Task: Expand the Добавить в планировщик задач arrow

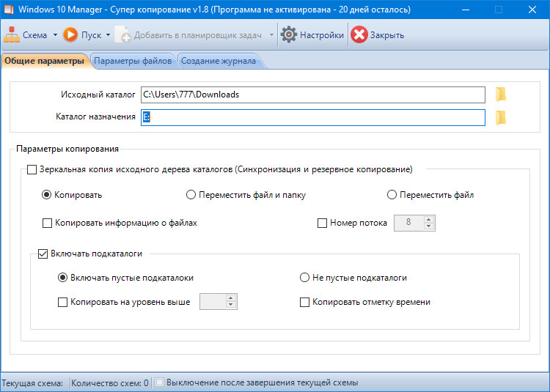Action: tap(271, 35)
